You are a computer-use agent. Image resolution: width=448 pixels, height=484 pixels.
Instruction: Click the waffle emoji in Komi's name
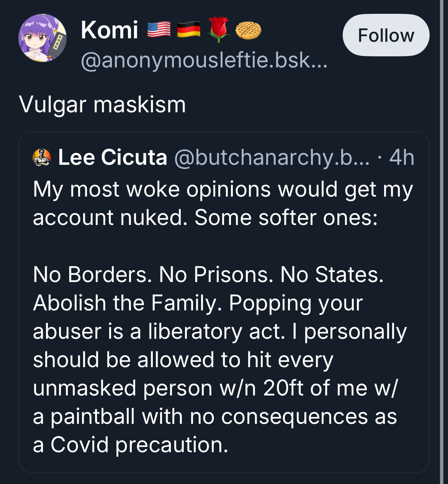pos(248,31)
